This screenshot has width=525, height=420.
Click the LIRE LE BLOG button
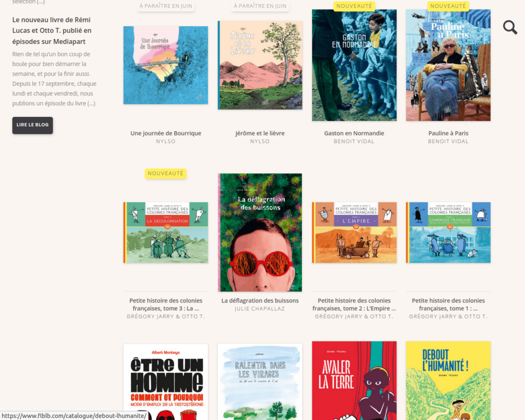click(x=32, y=125)
